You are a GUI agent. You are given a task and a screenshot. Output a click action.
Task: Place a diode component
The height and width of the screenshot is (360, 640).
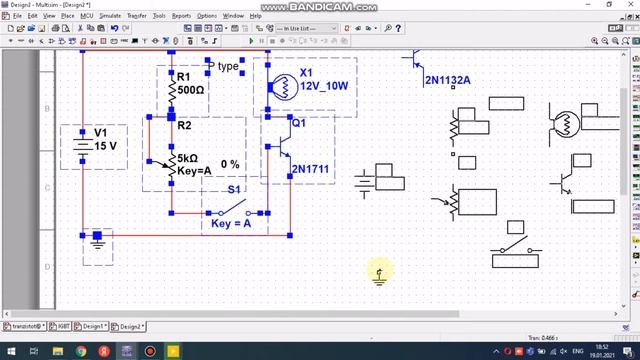[31, 41]
